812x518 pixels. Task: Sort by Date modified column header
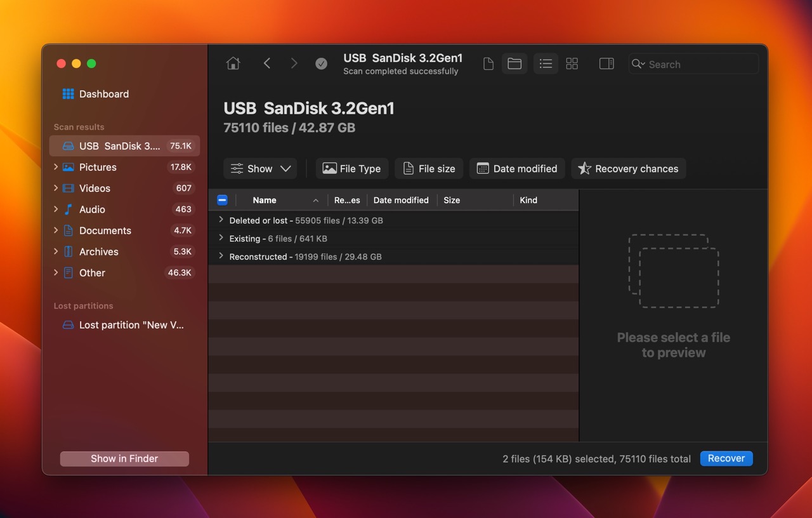click(401, 200)
